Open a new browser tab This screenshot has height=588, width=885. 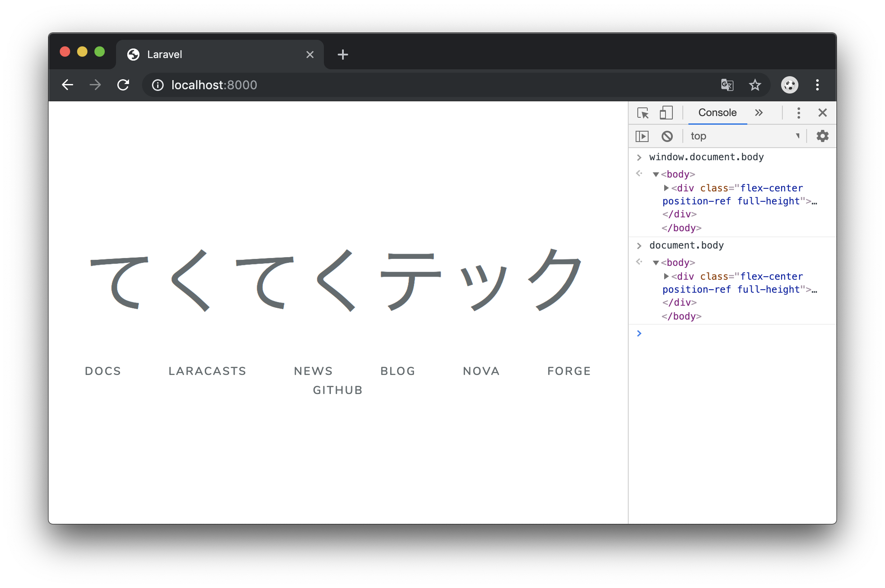tap(342, 55)
